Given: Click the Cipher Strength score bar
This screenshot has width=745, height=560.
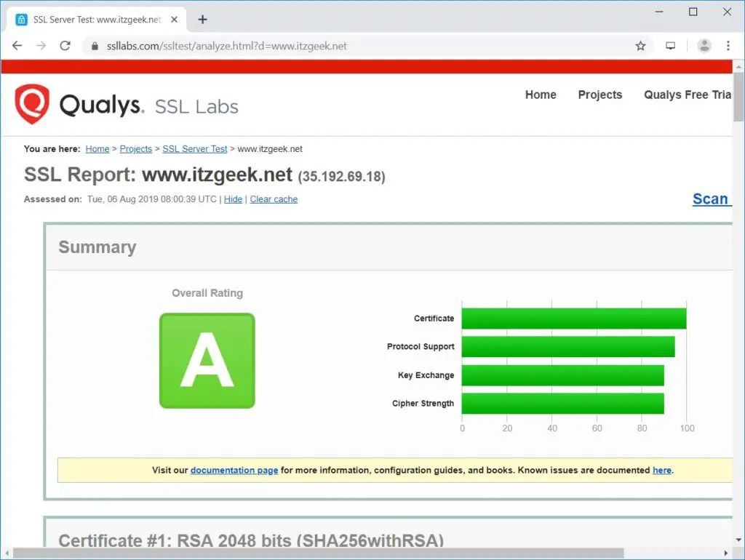Looking at the screenshot, I should 563,403.
